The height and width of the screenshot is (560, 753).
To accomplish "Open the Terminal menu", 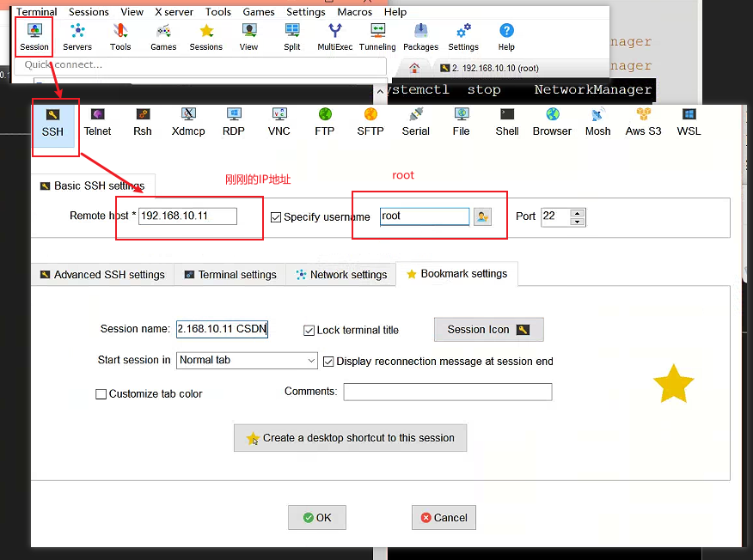I will (36, 11).
